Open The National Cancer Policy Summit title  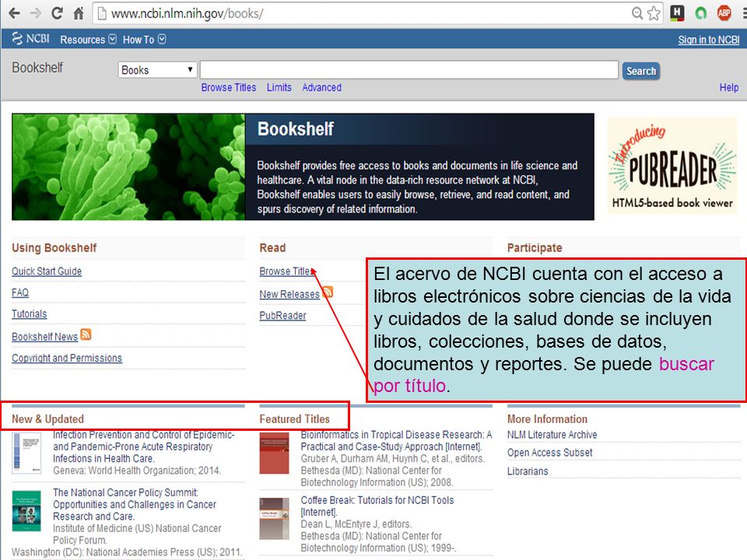(135, 504)
